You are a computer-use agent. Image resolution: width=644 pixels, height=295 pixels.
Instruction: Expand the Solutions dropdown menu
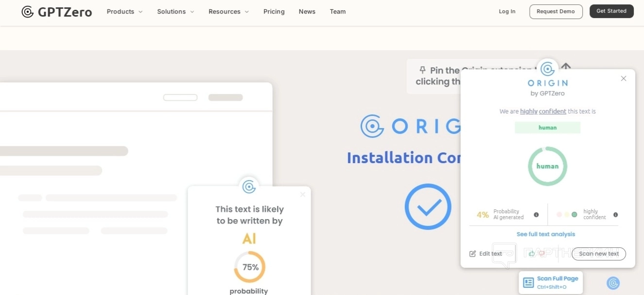click(x=175, y=12)
